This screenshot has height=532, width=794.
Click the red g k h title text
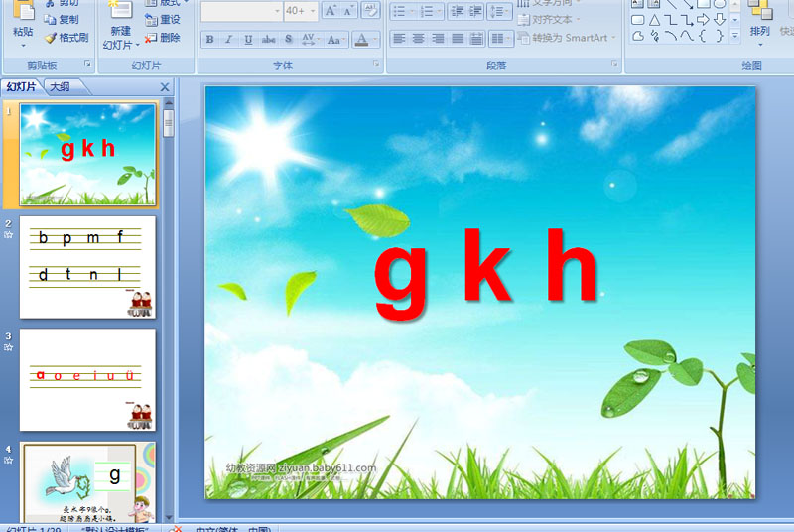[486, 272]
